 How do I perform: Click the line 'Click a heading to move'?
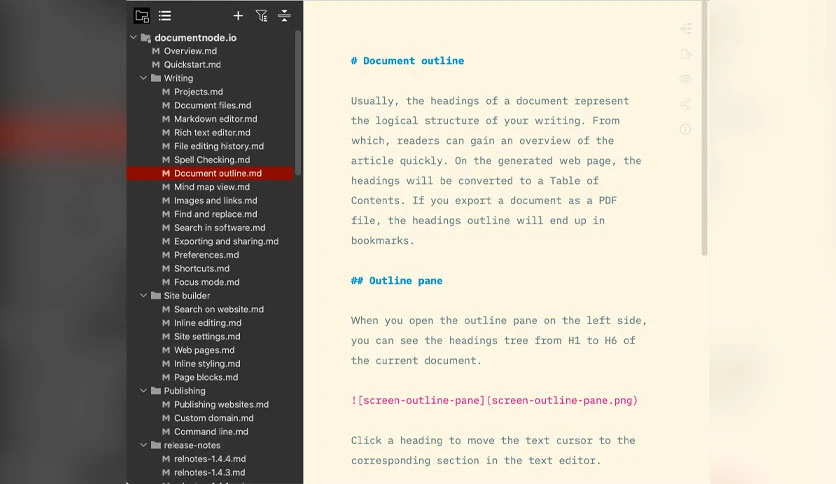point(493,440)
